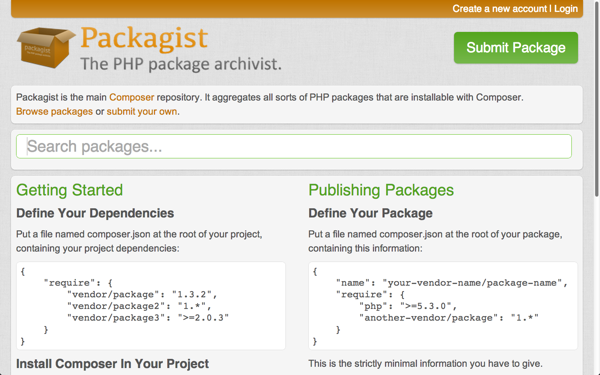Image resolution: width=600 pixels, height=375 pixels.
Task: Click the Publishing Packages heading
Action: [381, 190]
